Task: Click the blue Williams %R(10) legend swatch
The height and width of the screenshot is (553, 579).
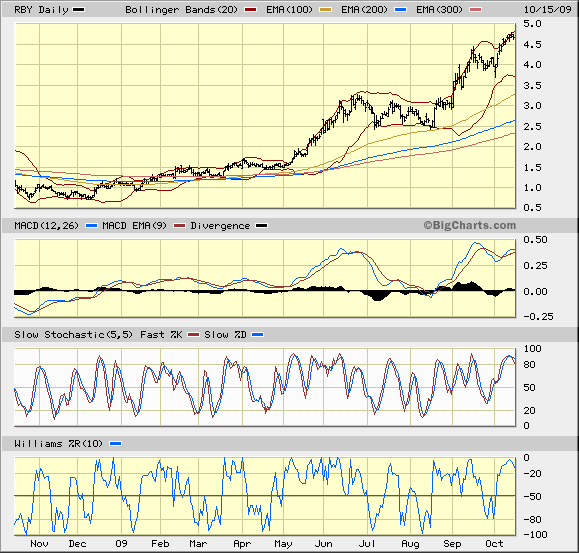Action: pyautogui.click(x=116, y=444)
